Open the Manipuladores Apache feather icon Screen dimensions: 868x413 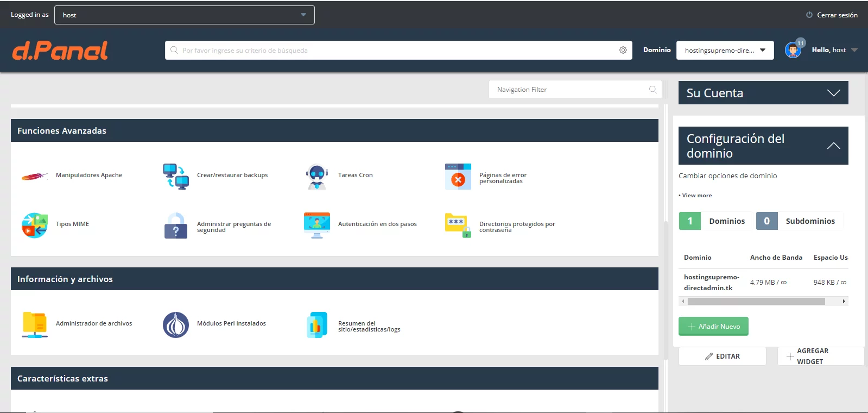[x=34, y=176]
